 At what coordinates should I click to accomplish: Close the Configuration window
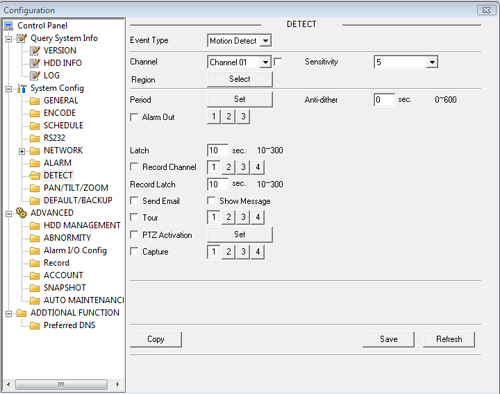[486, 10]
